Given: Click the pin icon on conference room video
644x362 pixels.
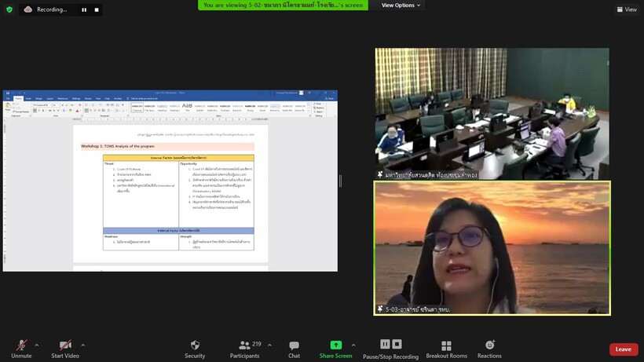Looking at the screenshot, I should 380,174.
